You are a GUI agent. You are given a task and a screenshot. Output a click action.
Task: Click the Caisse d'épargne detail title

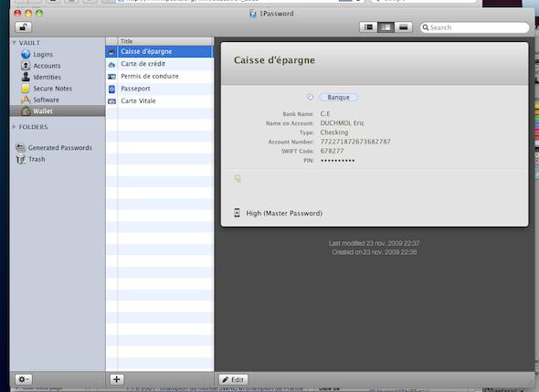[274, 60]
